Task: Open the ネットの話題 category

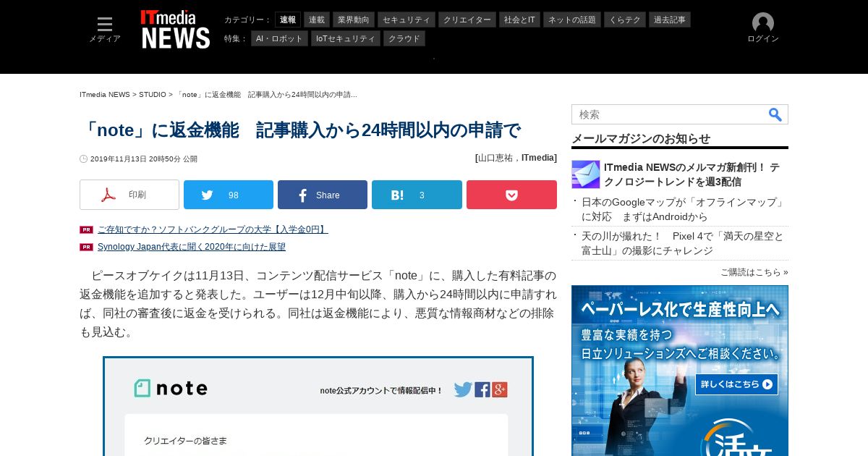Action: (x=572, y=20)
